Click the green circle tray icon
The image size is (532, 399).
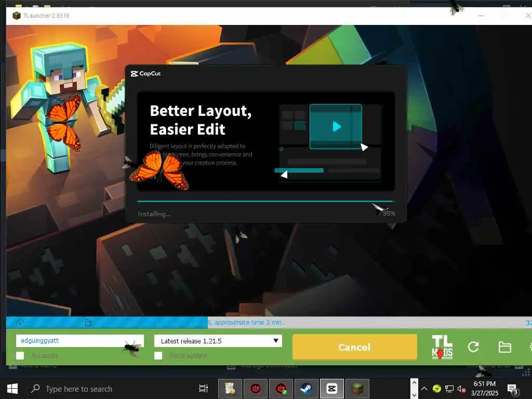coord(436,389)
